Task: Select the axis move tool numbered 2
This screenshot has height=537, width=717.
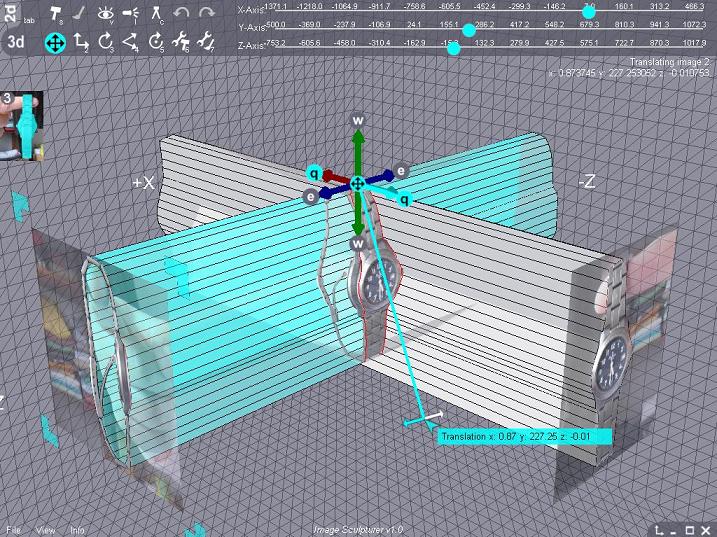Action: [x=81, y=42]
